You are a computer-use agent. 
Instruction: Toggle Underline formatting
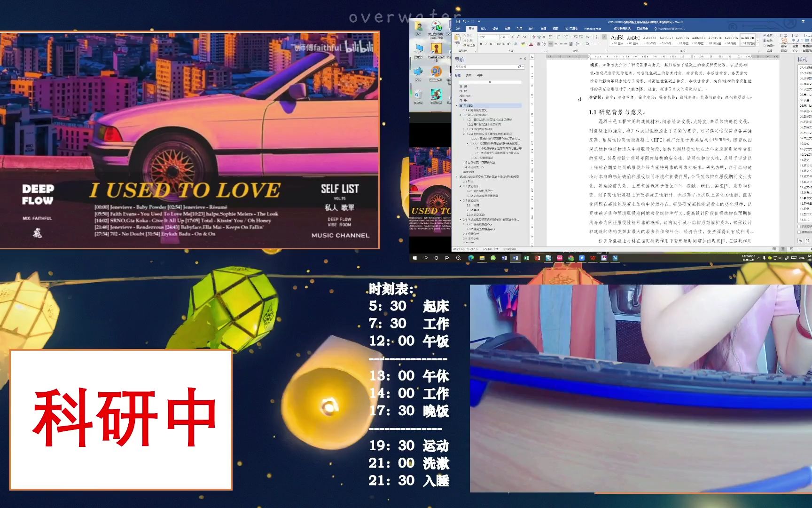(491, 44)
